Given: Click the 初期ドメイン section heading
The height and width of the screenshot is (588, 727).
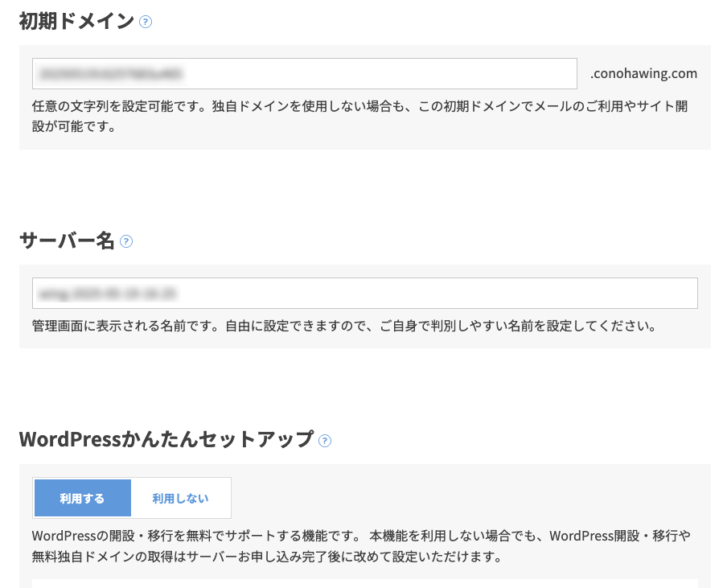Looking at the screenshot, I should pos(76,22).
